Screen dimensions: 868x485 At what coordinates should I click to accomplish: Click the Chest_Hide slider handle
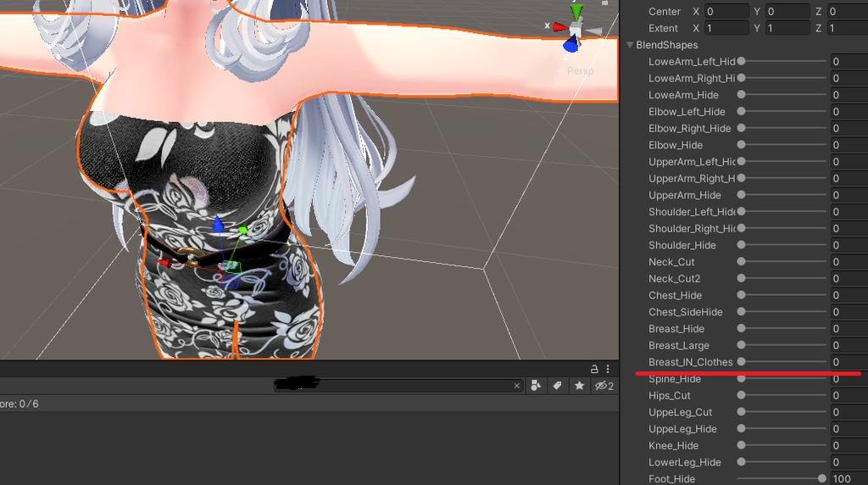pyautogui.click(x=741, y=295)
